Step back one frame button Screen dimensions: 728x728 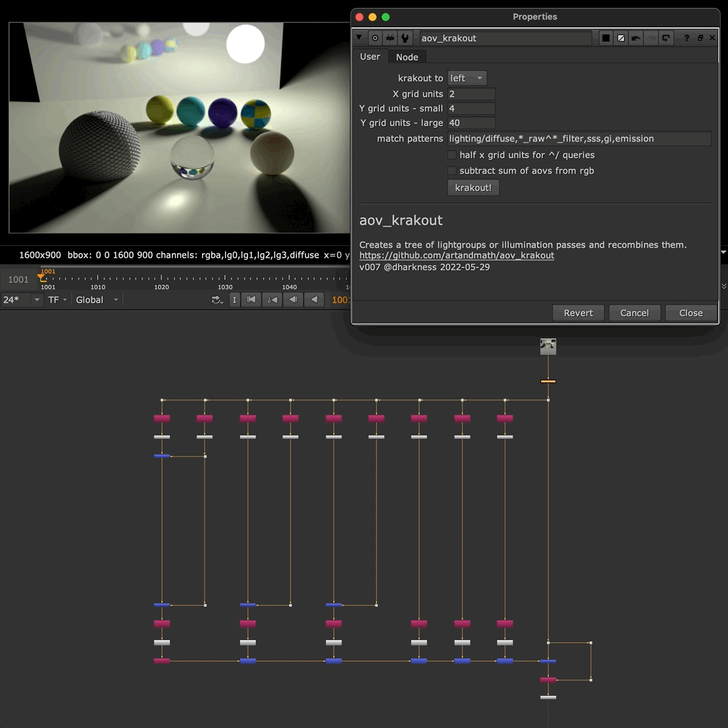[293, 300]
